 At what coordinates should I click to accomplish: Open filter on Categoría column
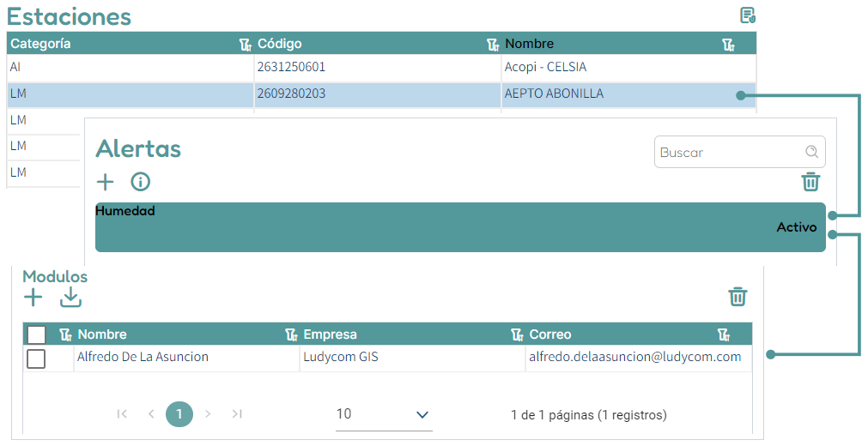(x=245, y=45)
